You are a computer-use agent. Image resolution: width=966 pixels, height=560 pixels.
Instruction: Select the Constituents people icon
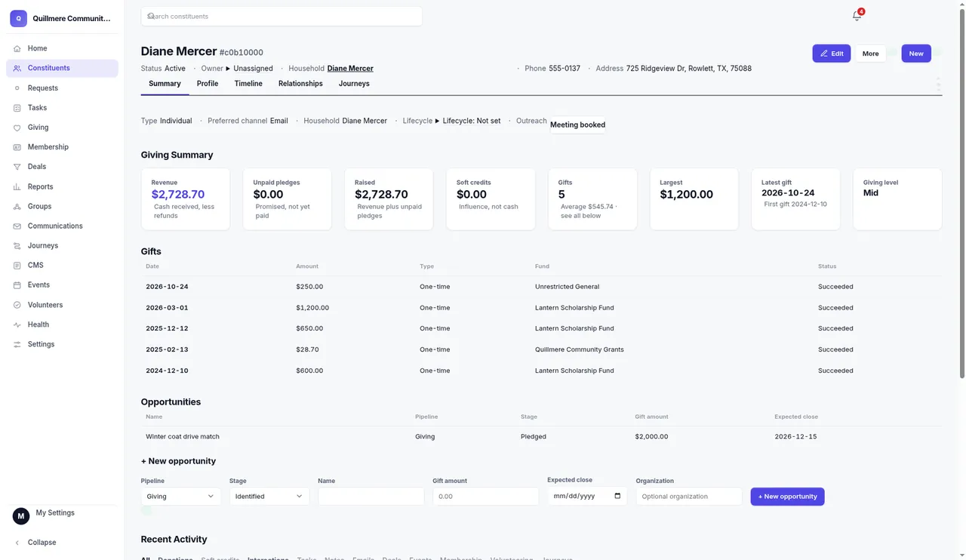[x=17, y=68]
